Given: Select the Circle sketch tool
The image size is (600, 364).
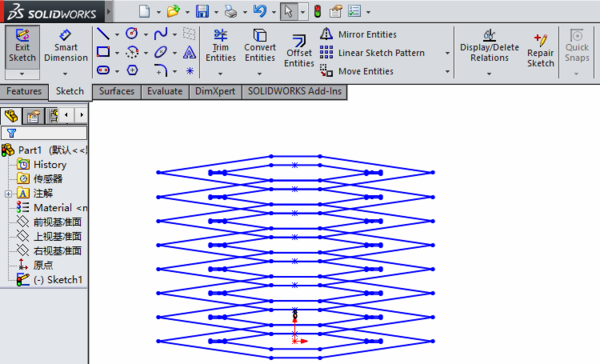Looking at the screenshot, I should click(x=132, y=34).
